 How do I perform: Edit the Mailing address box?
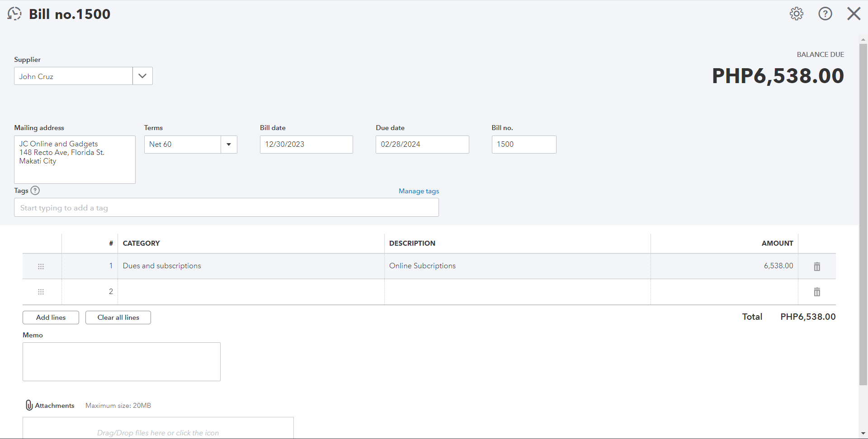[x=75, y=159]
